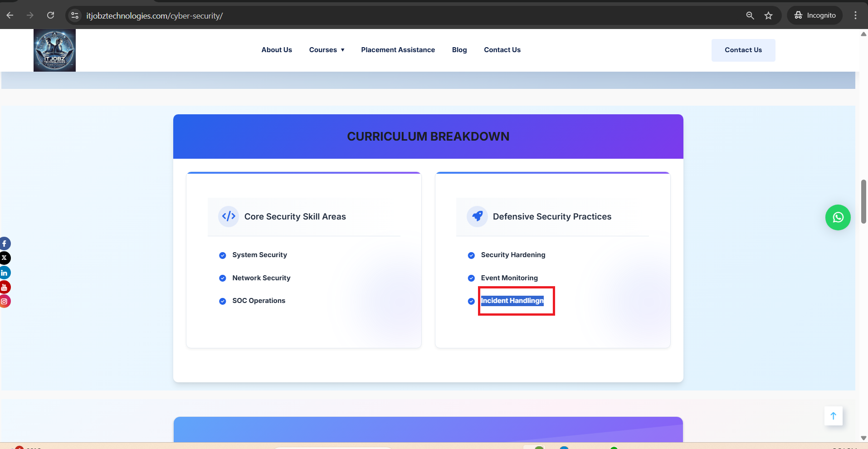Screen dimensions: 868x449
Task: Bookmark this page with star icon
Action: click(x=768, y=15)
